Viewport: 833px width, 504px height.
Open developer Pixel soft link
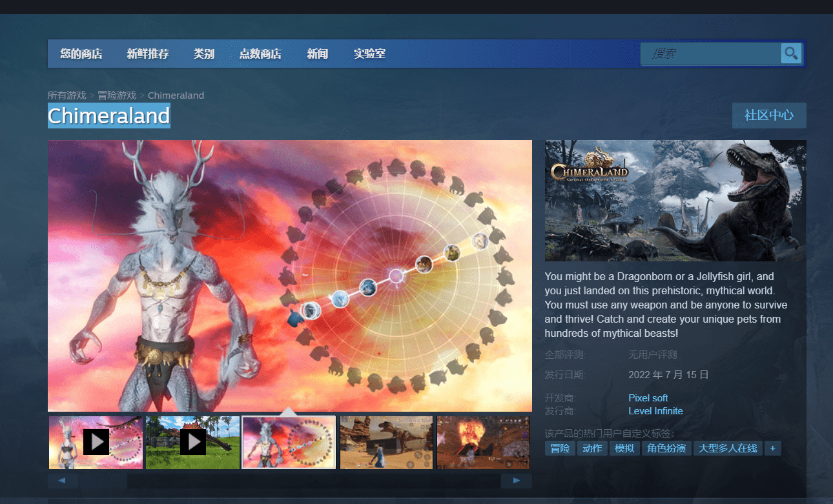pos(648,398)
